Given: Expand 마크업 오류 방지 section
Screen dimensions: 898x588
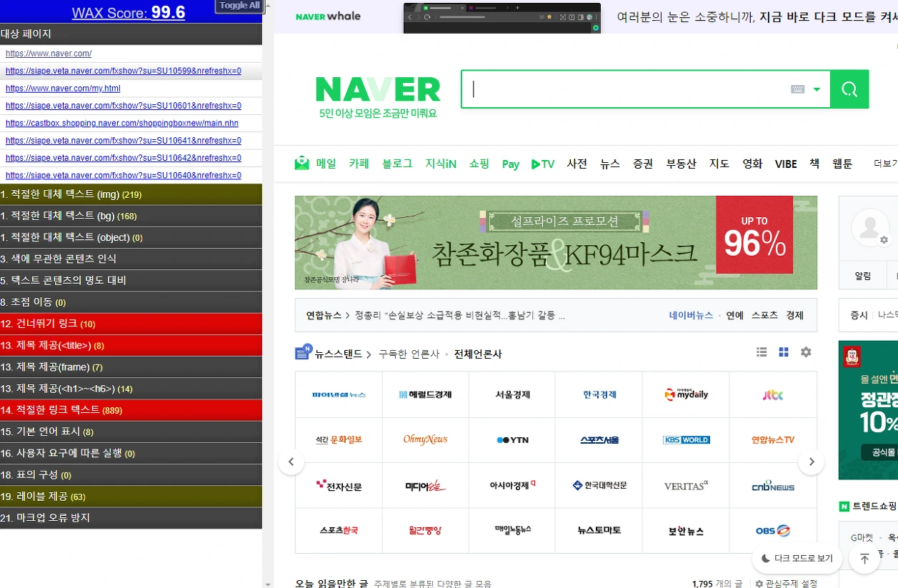Looking at the screenshot, I should (131, 517).
